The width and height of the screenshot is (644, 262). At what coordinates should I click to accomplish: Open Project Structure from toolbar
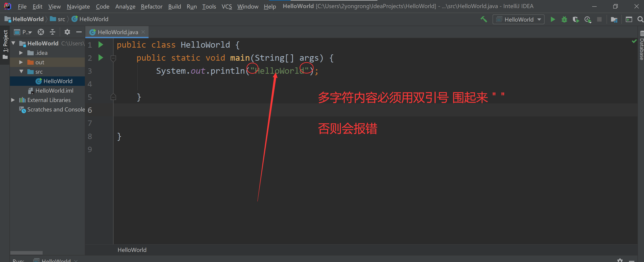point(614,19)
